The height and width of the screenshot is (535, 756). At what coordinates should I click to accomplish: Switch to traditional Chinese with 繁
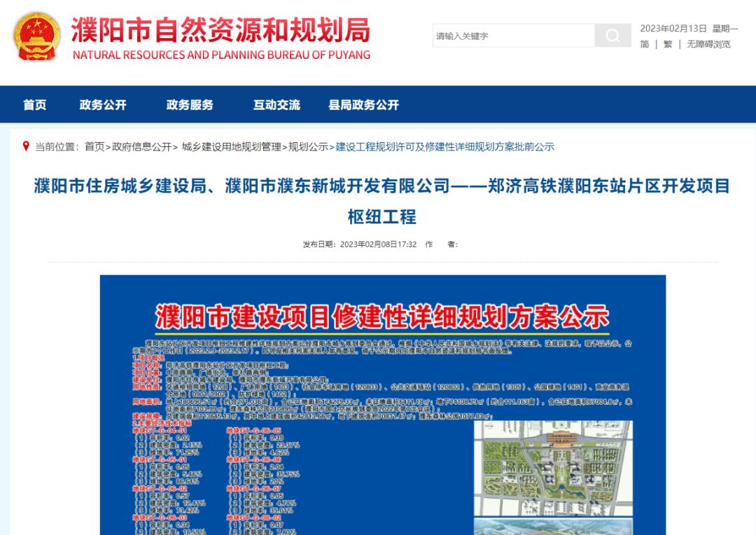[x=668, y=44]
